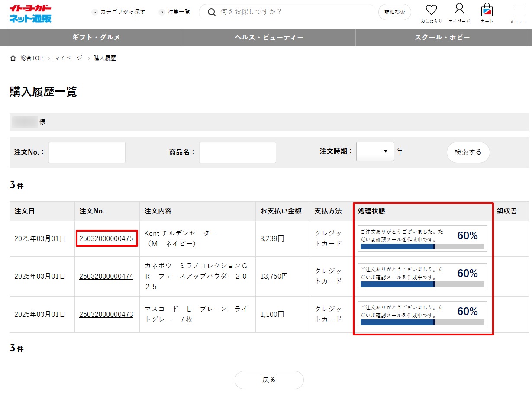532x393 pixels.
Task: Click the home icon in the breadcrumb
Action: click(13, 58)
